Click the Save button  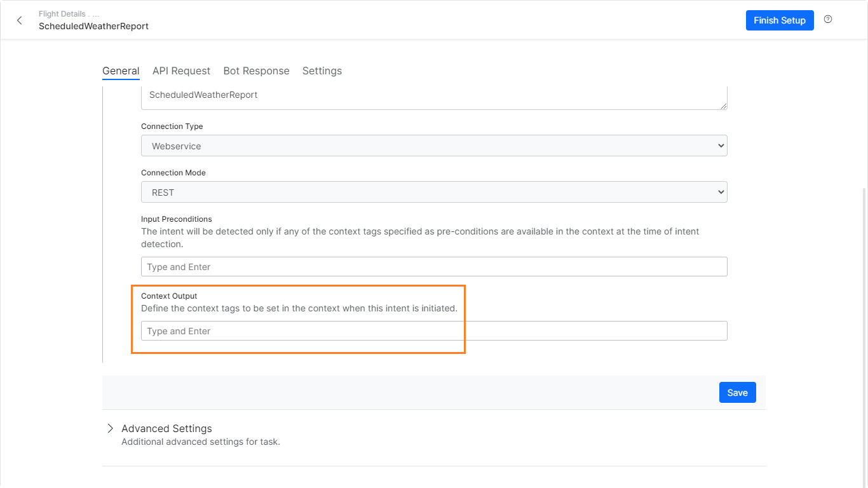[x=737, y=393]
